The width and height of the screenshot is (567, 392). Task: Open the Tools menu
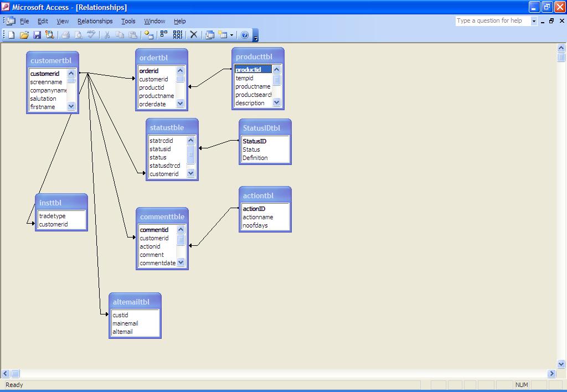point(128,21)
